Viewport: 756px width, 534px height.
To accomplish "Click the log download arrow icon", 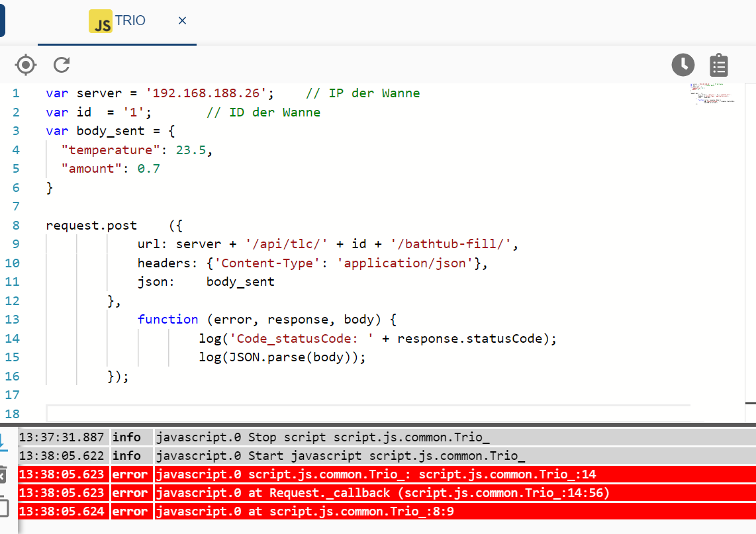I will coord(3,442).
